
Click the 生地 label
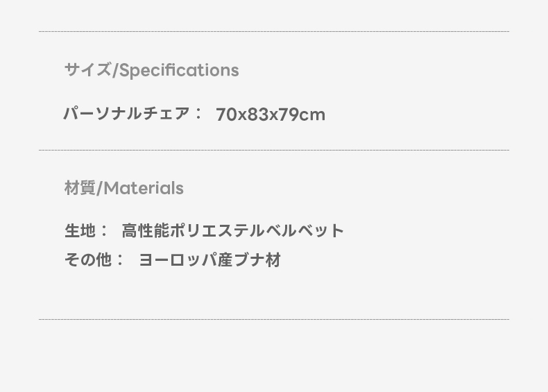point(80,230)
